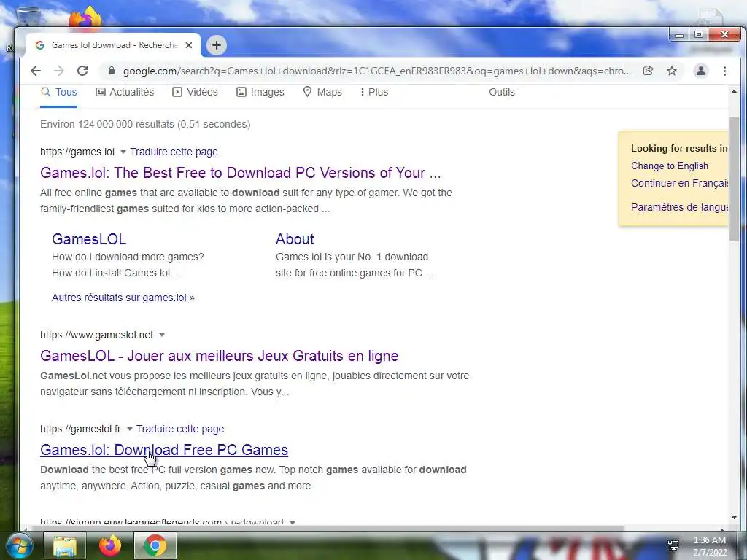This screenshot has width=747, height=560.
Task: Click the vertical scrollbar thumb
Action: coord(734,179)
